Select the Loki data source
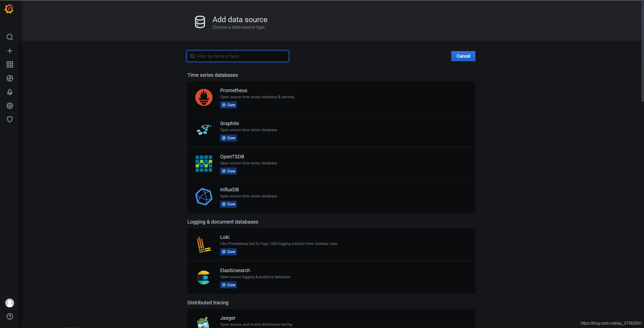The height and width of the screenshot is (328, 644). [x=331, y=244]
